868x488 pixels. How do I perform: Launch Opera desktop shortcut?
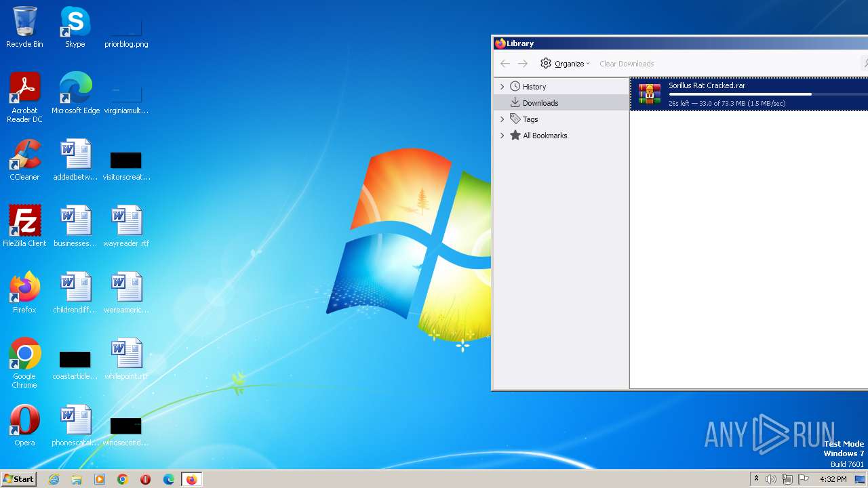click(24, 426)
